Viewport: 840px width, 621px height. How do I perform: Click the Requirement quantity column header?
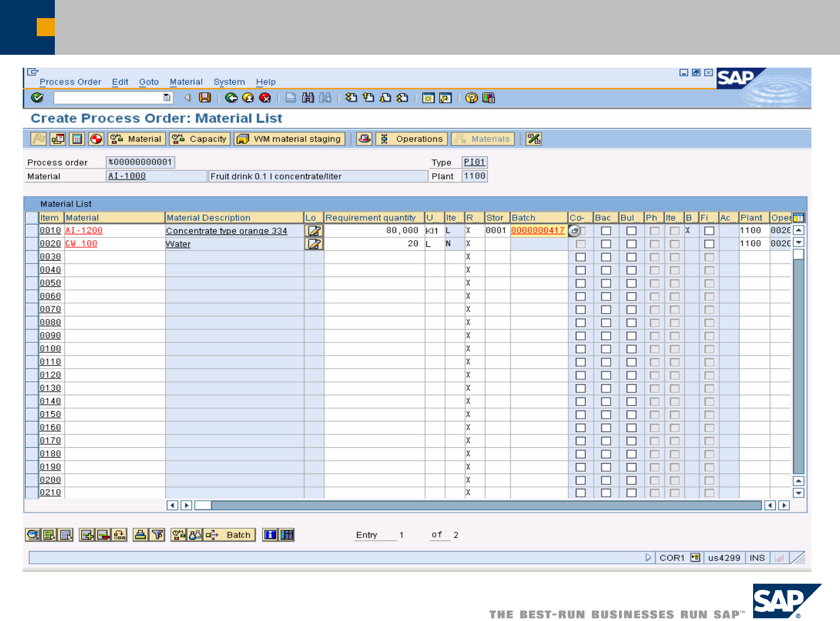[x=374, y=217]
